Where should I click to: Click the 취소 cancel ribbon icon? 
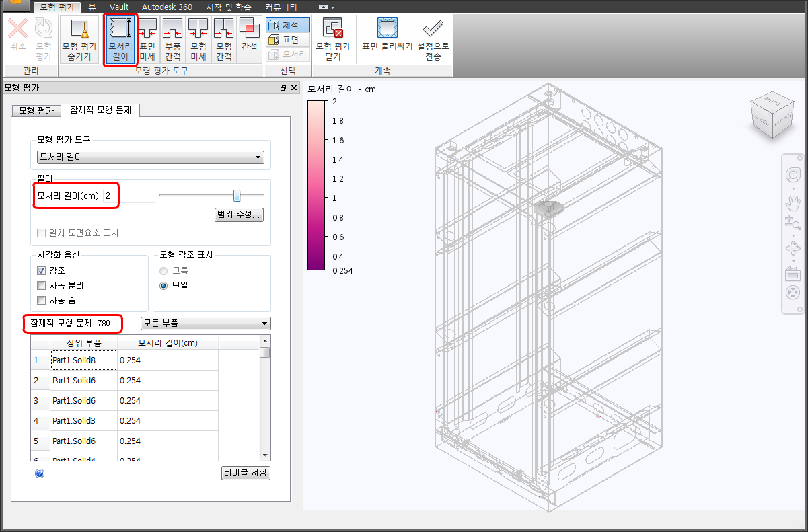click(17, 35)
